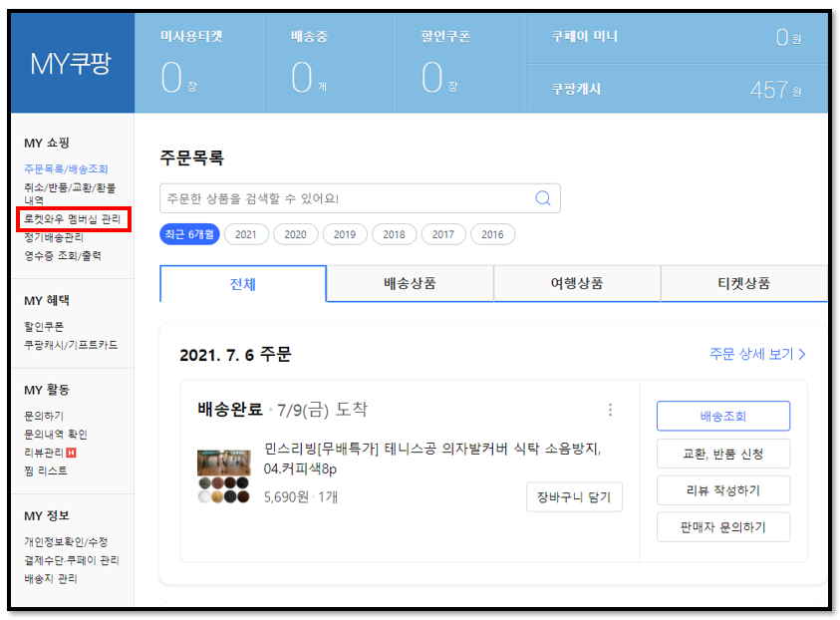Viewport: 840px width, 620px height.
Task: Open 로켓와우 멤버십 관리 link
Action: click(x=73, y=218)
